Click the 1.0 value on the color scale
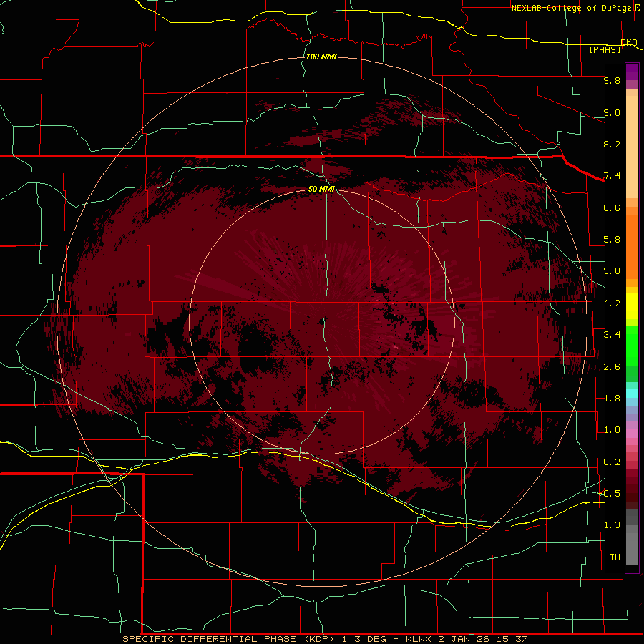This screenshot has height=644, width=644. pos(612,430)
